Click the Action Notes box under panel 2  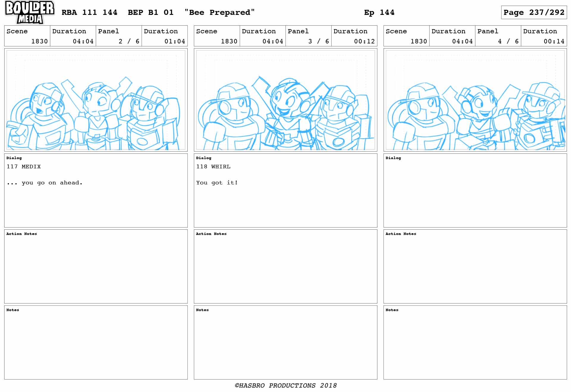pos(96,266)
